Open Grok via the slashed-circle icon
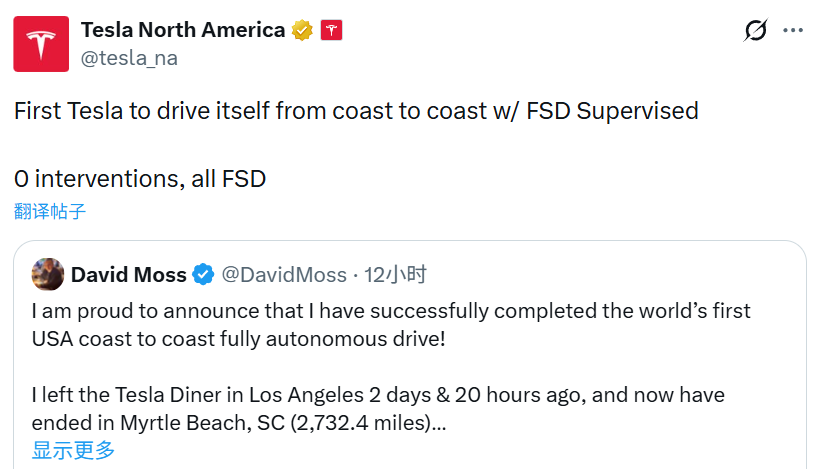 click(756, 31)
